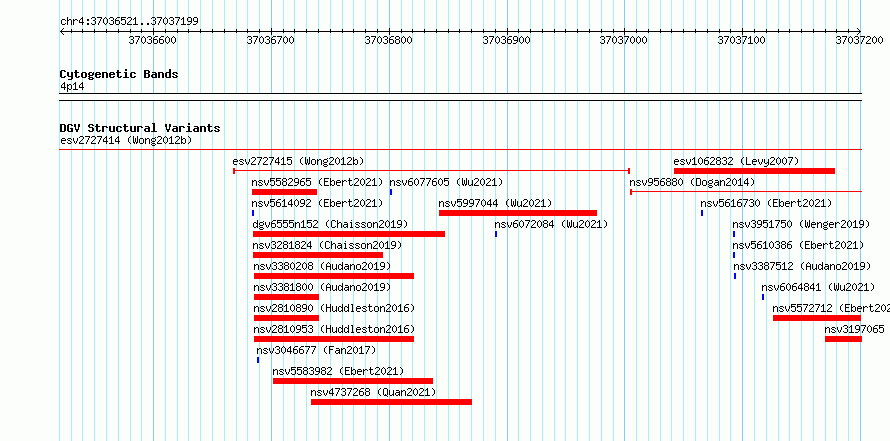Click the 4p14 band label
Viewport: 890px width, 441px height.
(72, 87)
